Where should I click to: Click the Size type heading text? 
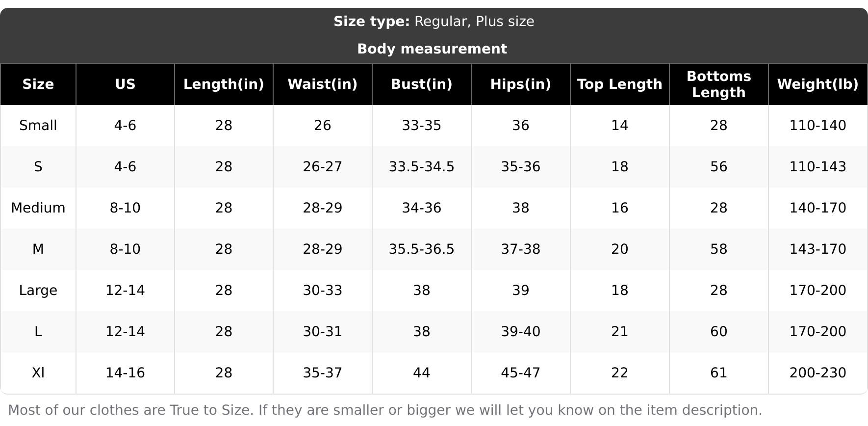tap(434, 22)
